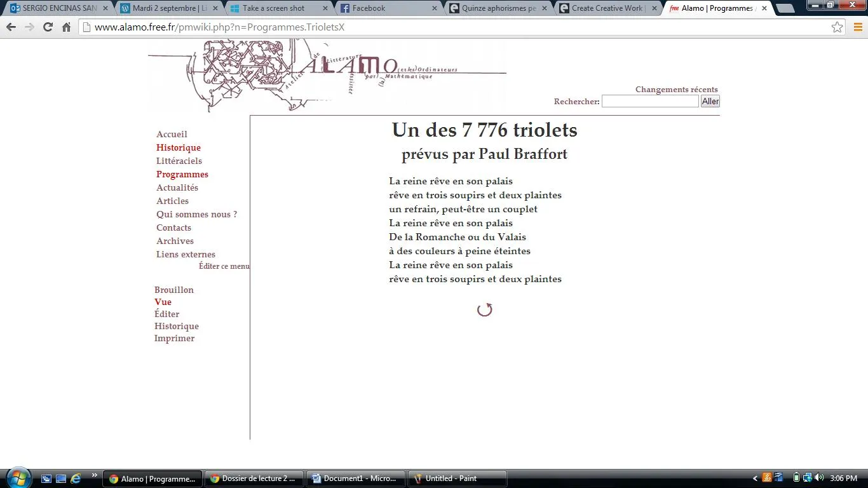Go to browser home page icon
The image size is (868, 488).
pos(66,27)
